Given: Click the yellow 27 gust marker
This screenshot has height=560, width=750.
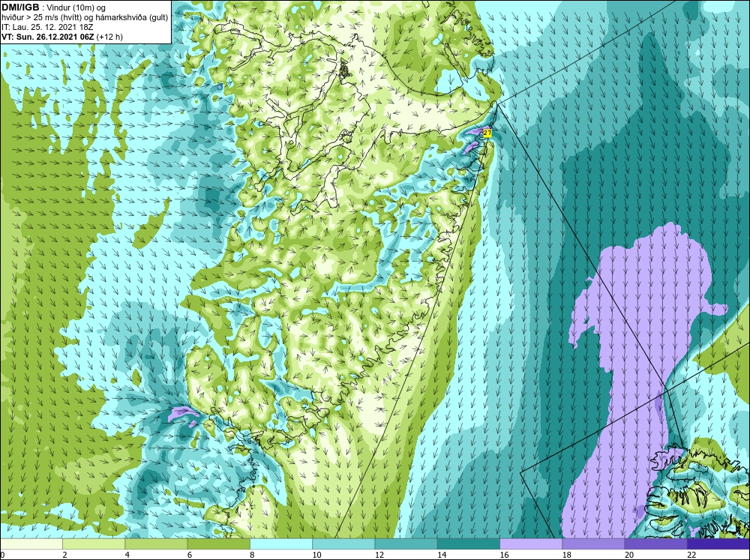Looking at the screenshot, I should 487,133.
